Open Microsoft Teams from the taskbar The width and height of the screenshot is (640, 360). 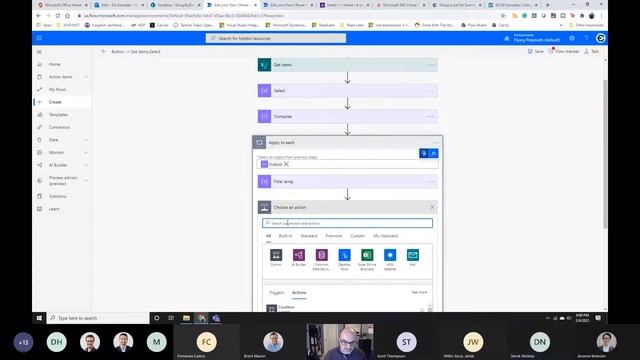(x=216, y=318)
